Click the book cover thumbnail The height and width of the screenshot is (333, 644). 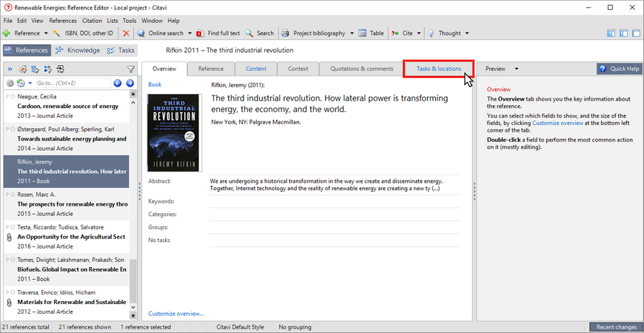[175, 132]
